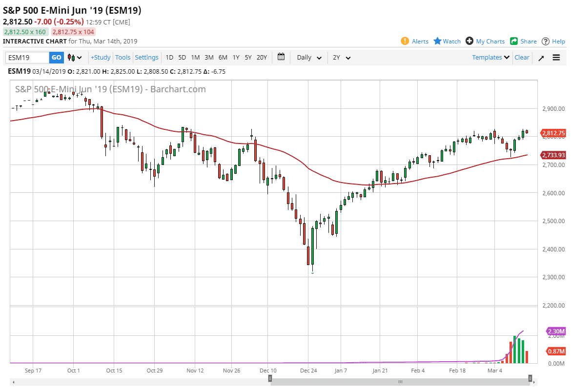
Task: Open the calendar date selector icon
Action: pos(281,57)
